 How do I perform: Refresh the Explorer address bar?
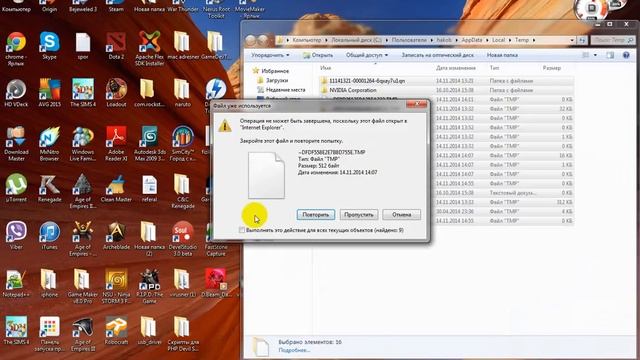pyautogui.click(x=582, y=40)
